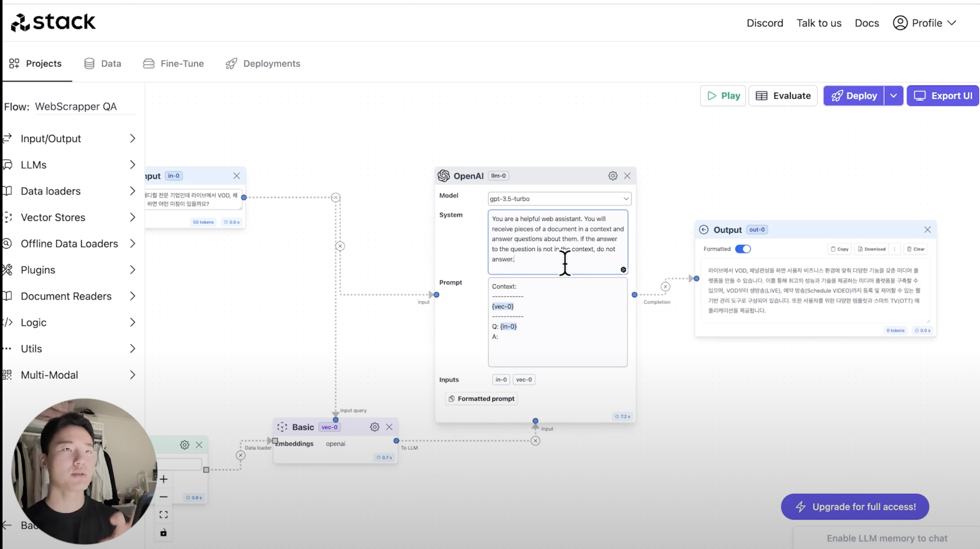
Task: Switch to the Projects tab
Action: (35, 63)
